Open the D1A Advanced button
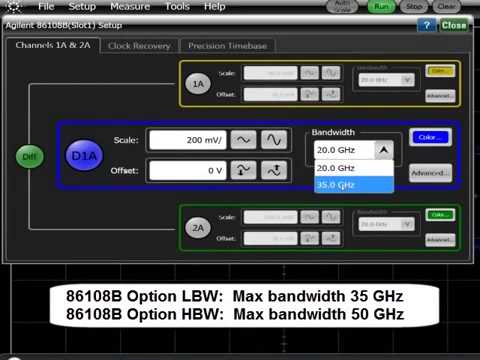This screenshot has width=480, height=360. (430, 173)
